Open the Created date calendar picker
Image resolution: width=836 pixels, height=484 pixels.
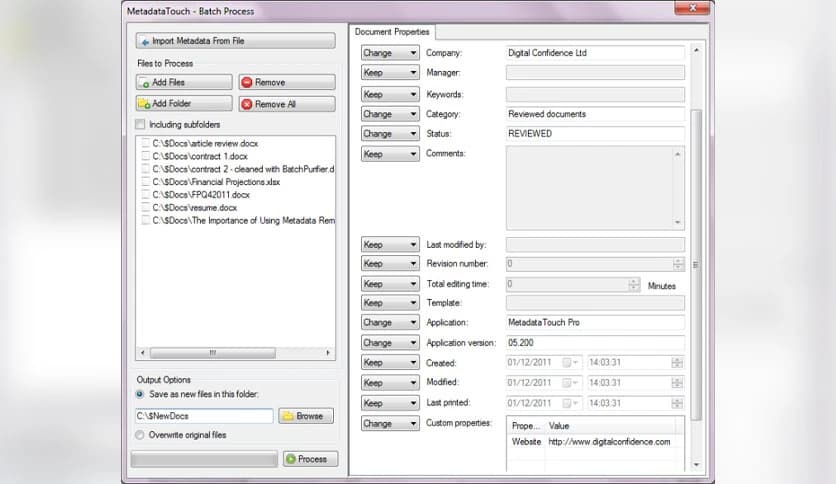click(573, 363)
